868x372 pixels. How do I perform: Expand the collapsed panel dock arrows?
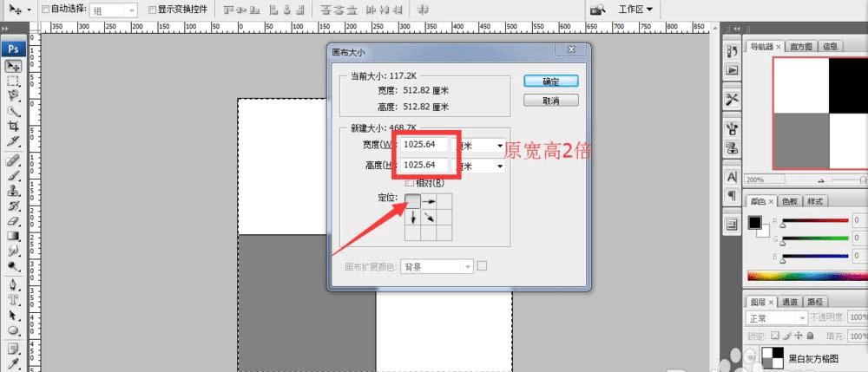click(x=737, y=29)
